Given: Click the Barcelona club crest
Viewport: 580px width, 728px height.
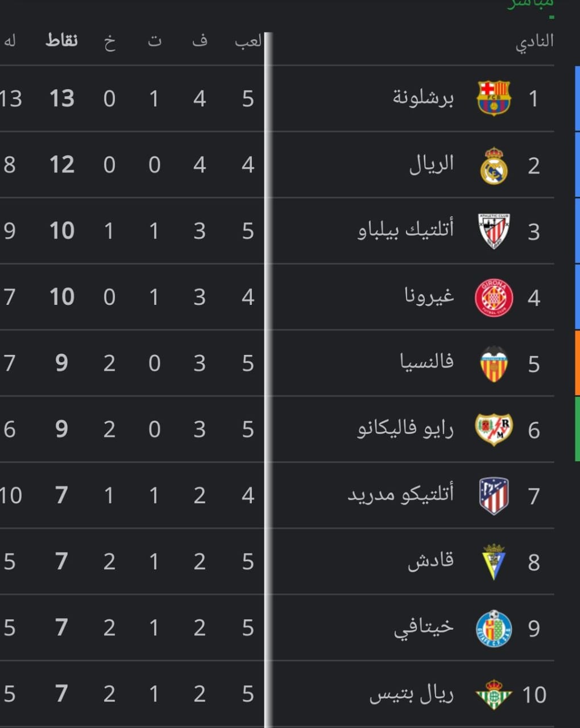Looking at the screenshot, I should pyautogui.click(x=494, y=98).
